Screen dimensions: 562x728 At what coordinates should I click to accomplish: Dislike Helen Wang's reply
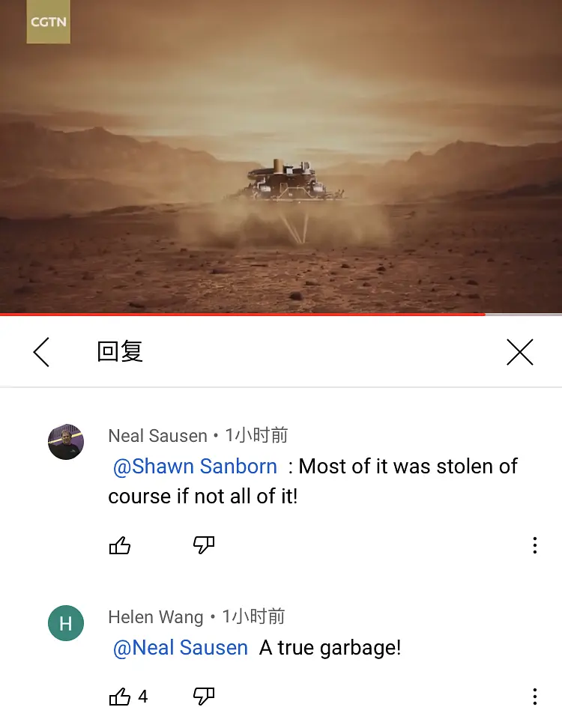click(204, 697)
